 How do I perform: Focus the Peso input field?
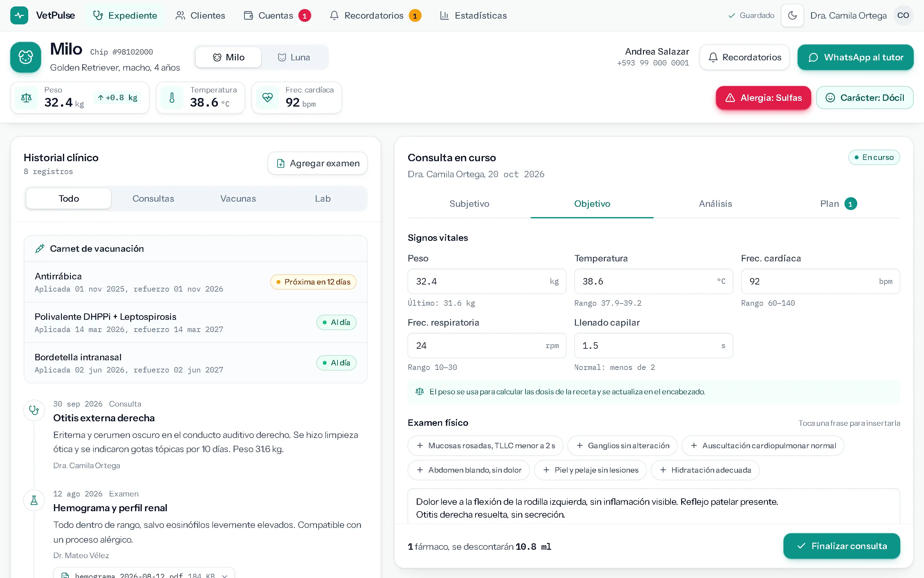[487, 281]
